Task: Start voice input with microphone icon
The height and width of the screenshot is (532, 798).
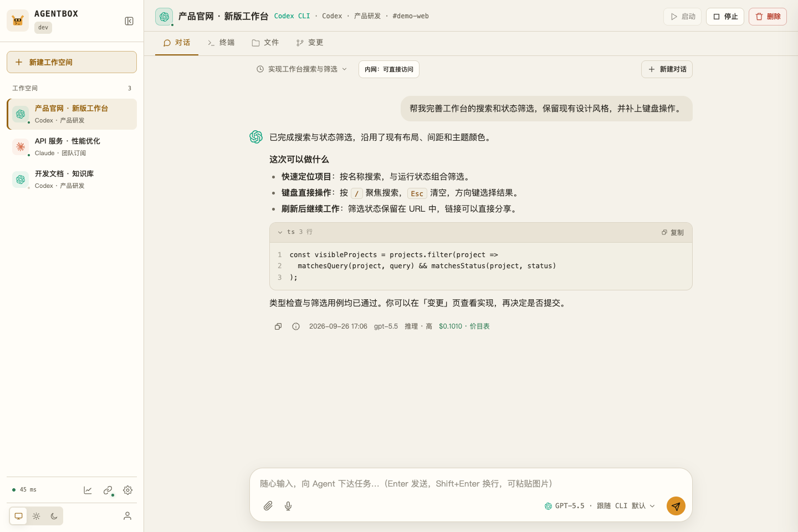Action: 288,505
